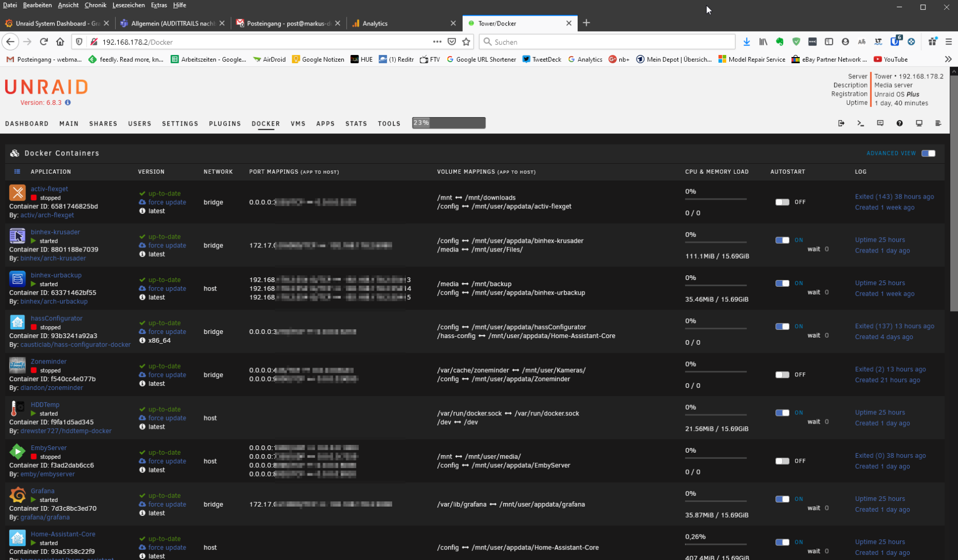The image size is (958, 560).
Task: Open the Unraid help icon
Action: 899,123
